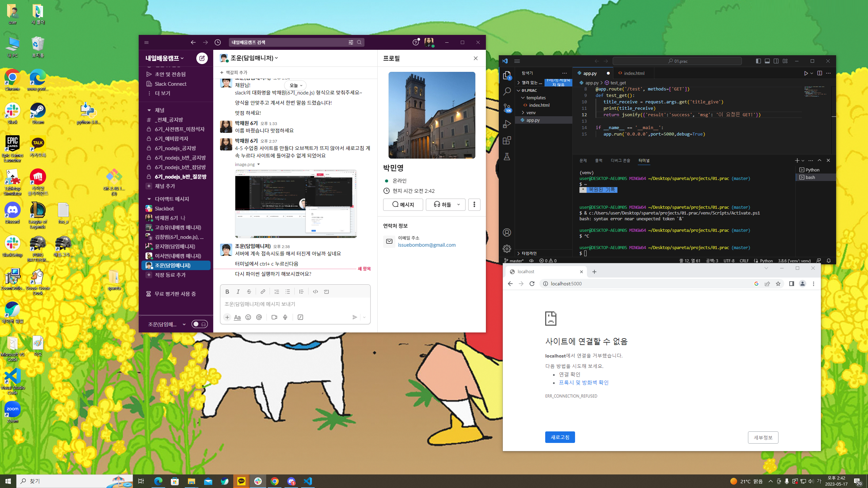
Task: Open Slack help icon in the title bar
Action: coord(416,42)
